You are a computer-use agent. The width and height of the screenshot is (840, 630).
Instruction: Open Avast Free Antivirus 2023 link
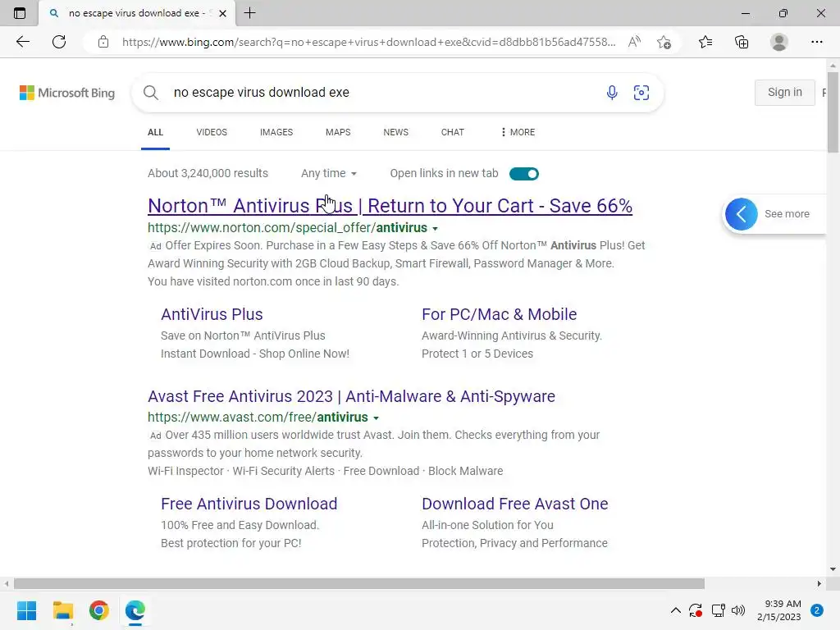point(351,396)
